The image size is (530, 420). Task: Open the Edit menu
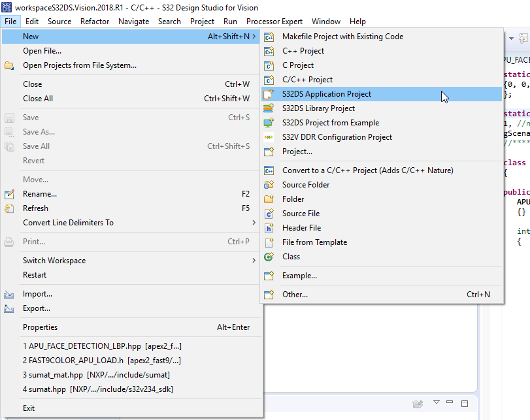(32, 22)
